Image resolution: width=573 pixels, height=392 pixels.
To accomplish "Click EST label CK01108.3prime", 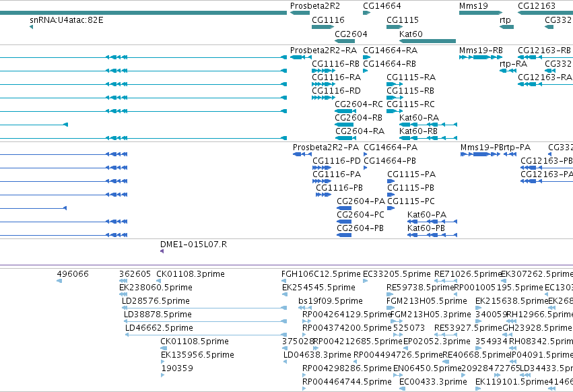I will coord(191,274).
